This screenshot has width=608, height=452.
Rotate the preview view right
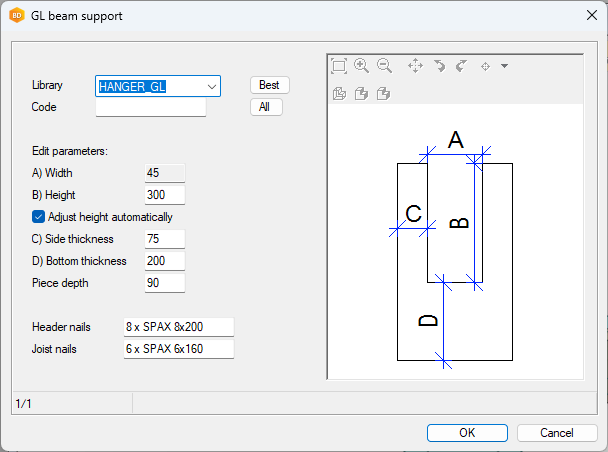pyautogui.click(x=461, y=66)
